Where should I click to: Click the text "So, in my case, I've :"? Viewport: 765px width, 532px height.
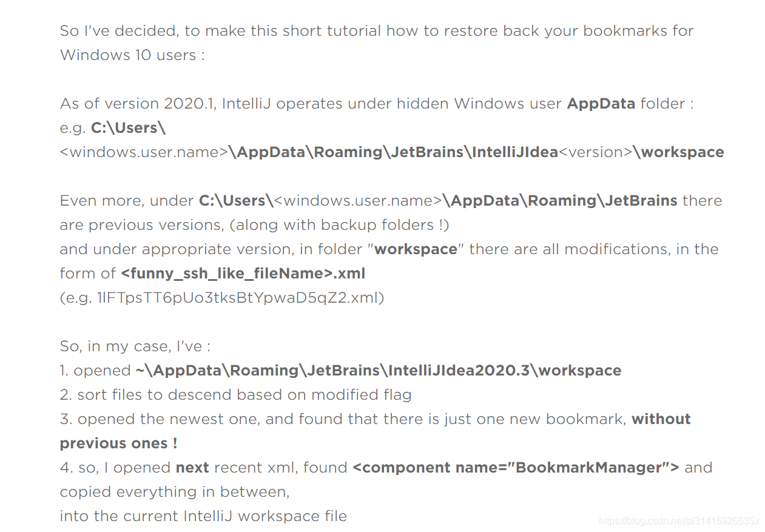click(x=135, y=346)
